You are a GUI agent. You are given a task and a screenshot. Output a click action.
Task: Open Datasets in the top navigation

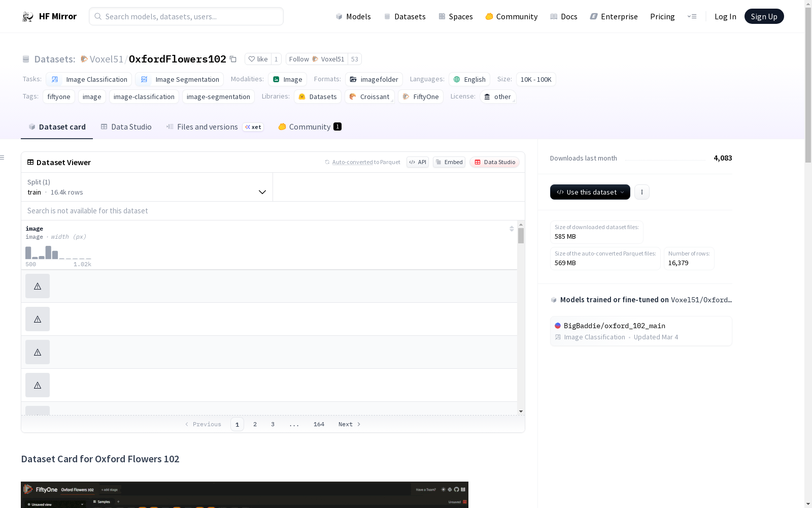pyautogui.click(x=404, y=17)
